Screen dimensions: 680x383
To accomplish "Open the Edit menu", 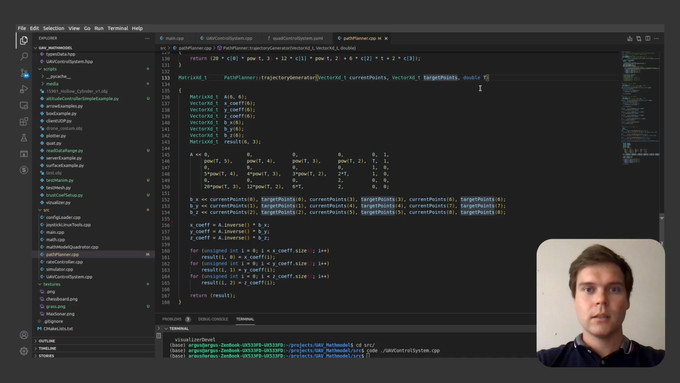I will tap(34, 28).
